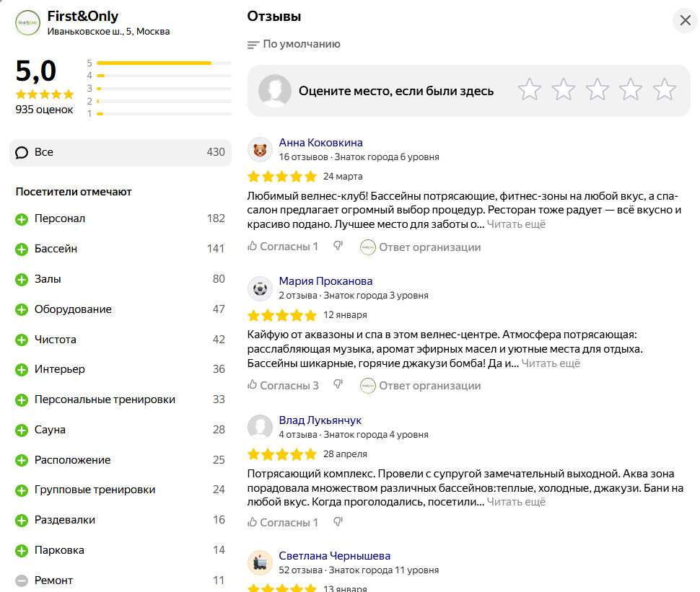This screenshot has height=592, width=700.
Task: Show organization reply to Мария Проканова
Action: 421,386
